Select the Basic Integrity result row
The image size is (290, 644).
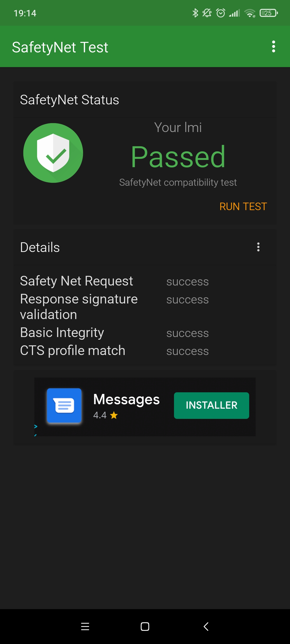pyautogui.click(x=145, y=333)
